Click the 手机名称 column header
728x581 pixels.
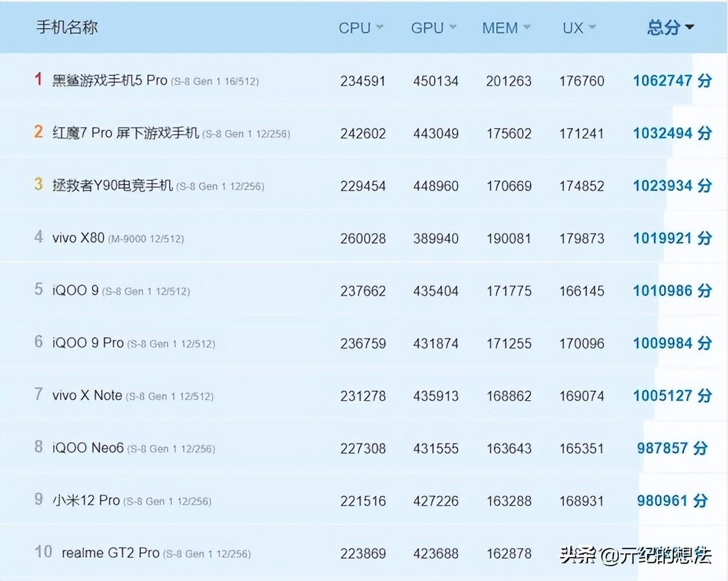(x=67, y=27)
